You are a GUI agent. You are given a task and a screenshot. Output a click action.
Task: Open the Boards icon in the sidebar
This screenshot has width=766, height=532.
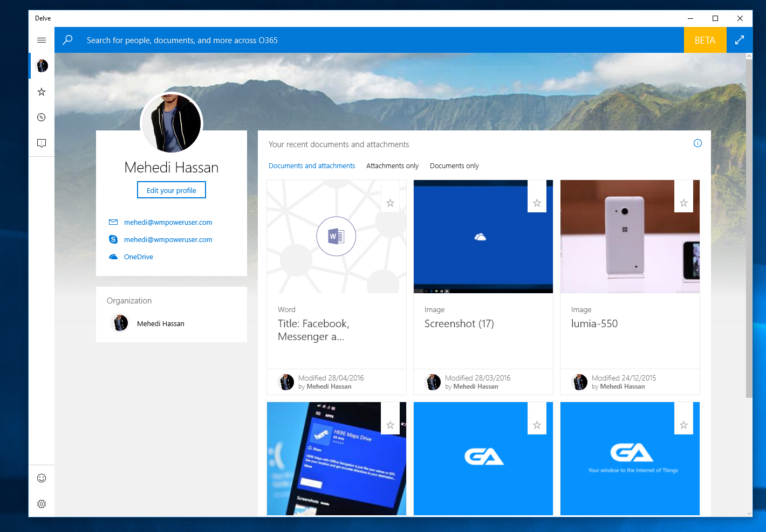tap(42, 143)
